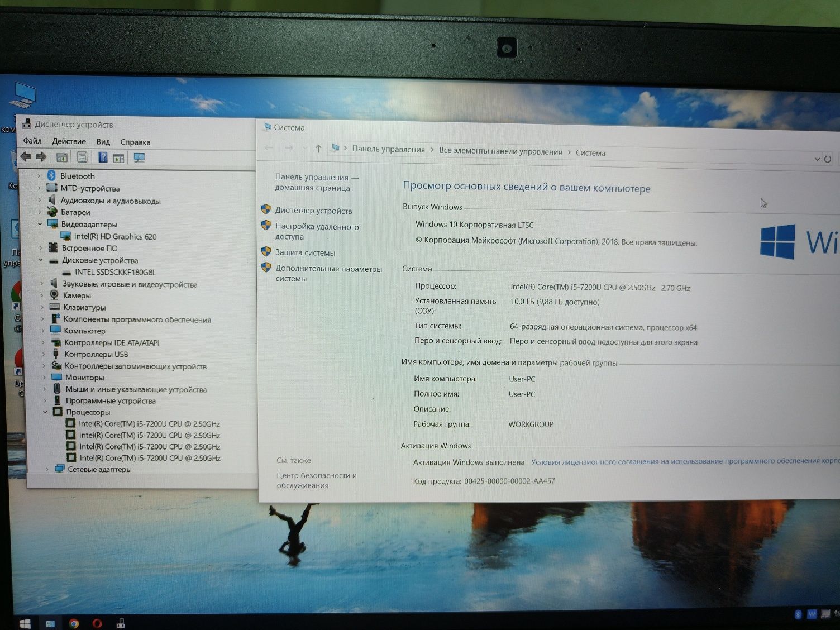Viewport: 840px width, 630px height.
Task: Open Панель управления домашняя страница link
Action: tap(317, 183)
